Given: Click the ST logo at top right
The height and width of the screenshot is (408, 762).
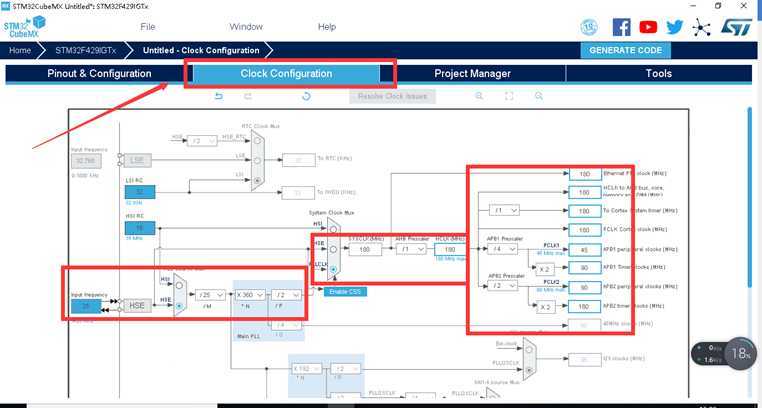Looking at the screenshot, I should 736,27.
